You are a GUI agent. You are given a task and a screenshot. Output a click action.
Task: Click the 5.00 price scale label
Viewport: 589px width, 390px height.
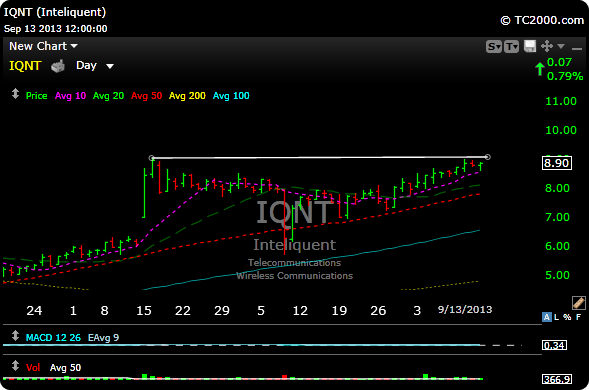pyautogui.click(x=557, y=275)
